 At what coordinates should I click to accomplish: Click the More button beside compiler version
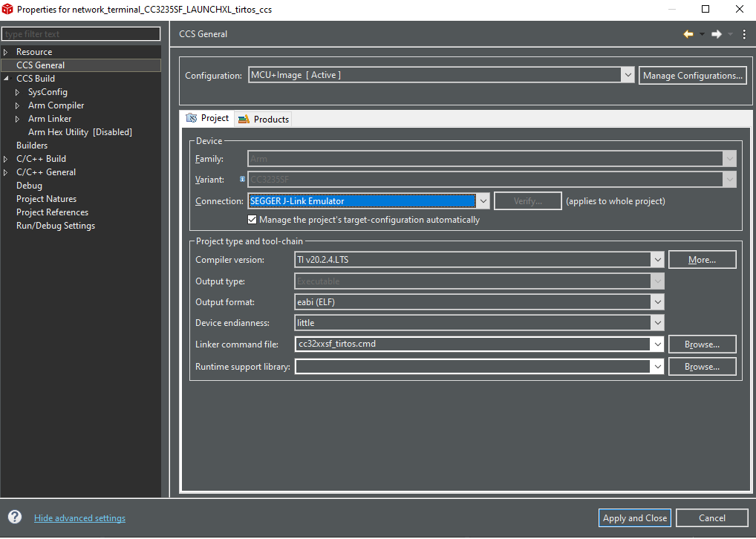[702, 259]
